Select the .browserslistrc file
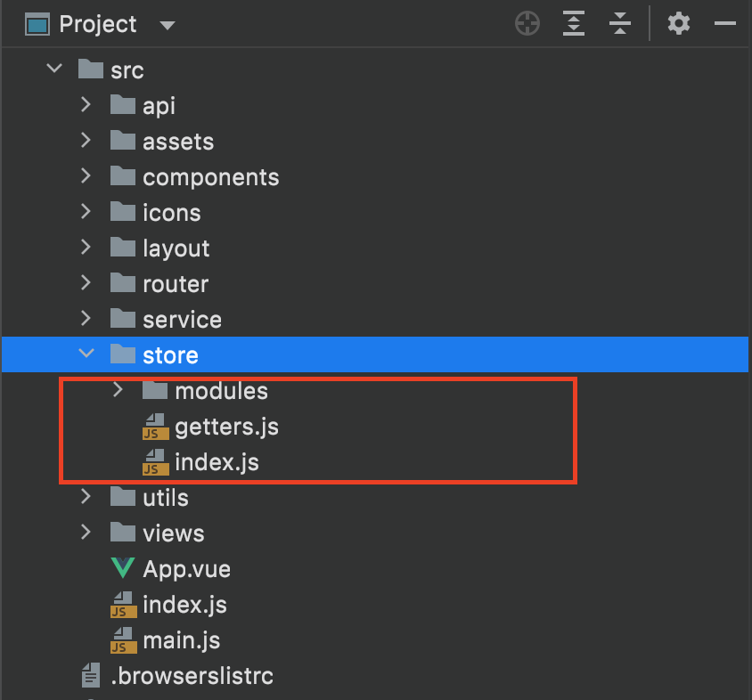Image resolution: width=752 pixels, height=700 pixels. 192,676
